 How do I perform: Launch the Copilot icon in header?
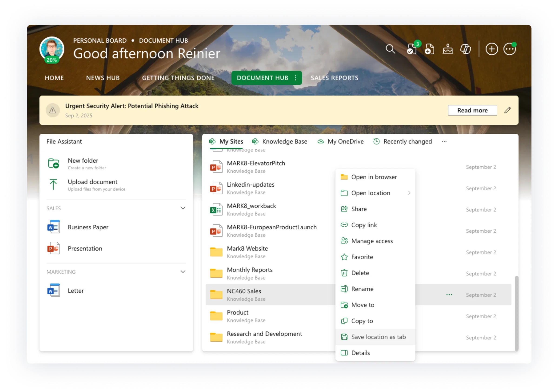coord(466,49)
